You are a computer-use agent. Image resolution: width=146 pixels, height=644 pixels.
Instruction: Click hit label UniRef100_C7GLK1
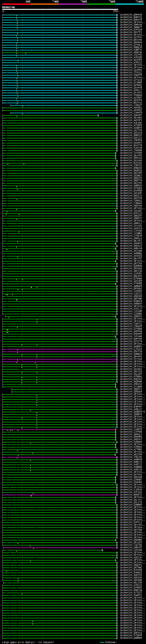point(131,349)
